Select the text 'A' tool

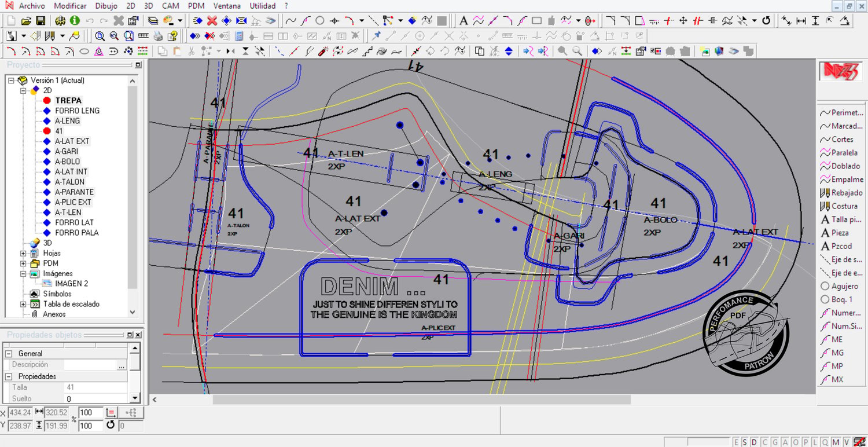tap(464, 21)
